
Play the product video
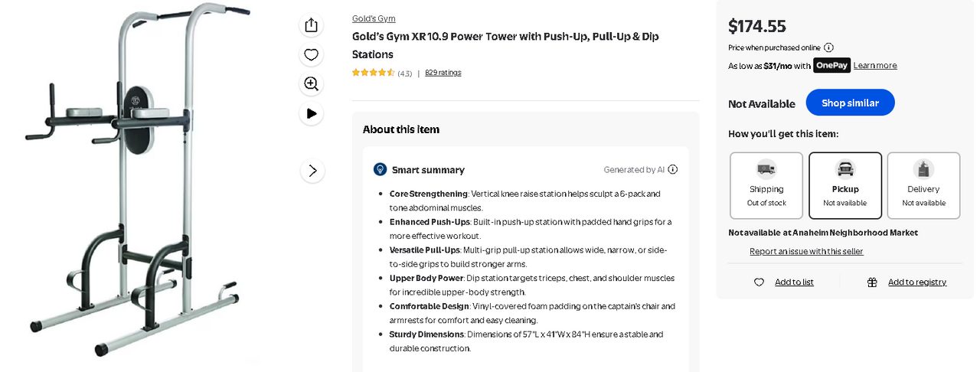point(311,113)
